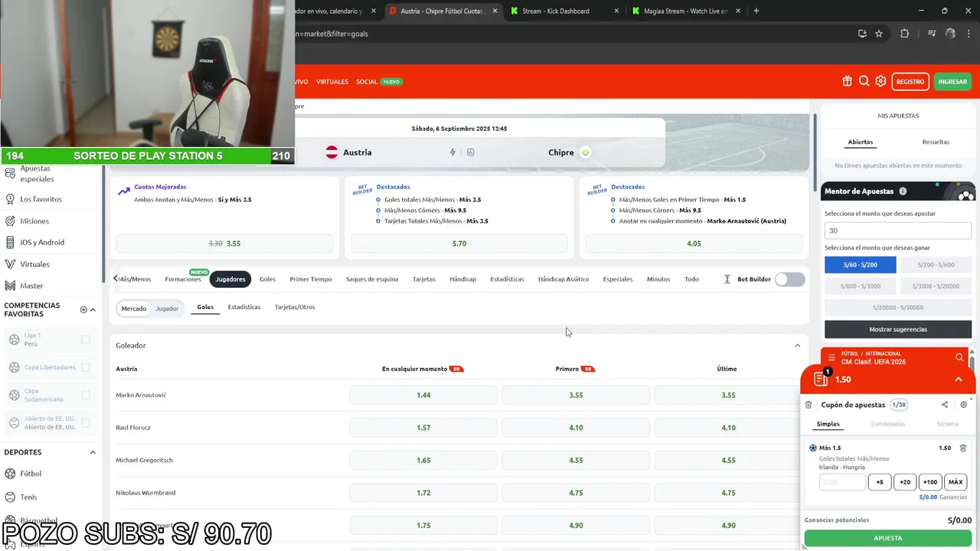
Task: Open site search magnifier in red header
Action: pyautogui.click(x=864, y=81)
